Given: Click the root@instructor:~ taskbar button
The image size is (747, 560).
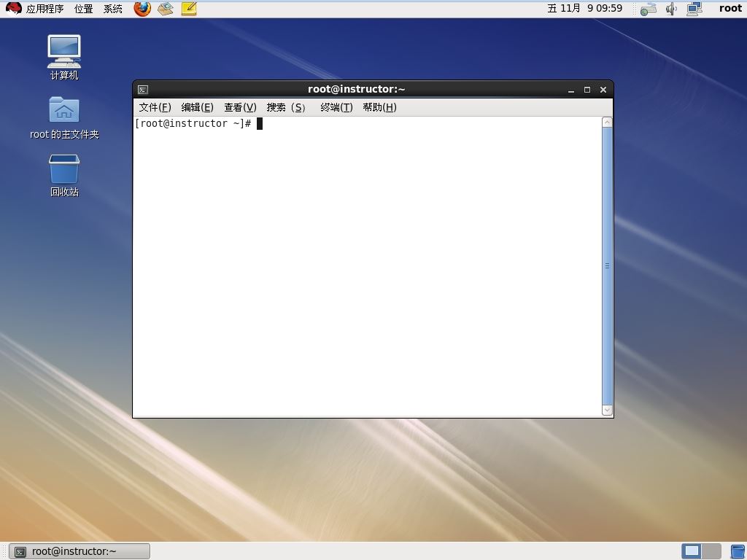Looking at the screenshot, I should tap(79, 551).
